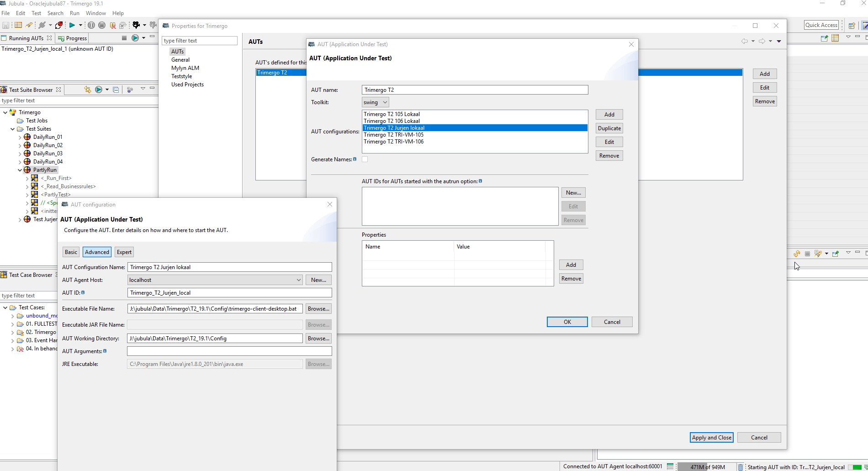Click the AUT name input field
Screen dimensions: 868x471
coord(475,90)
